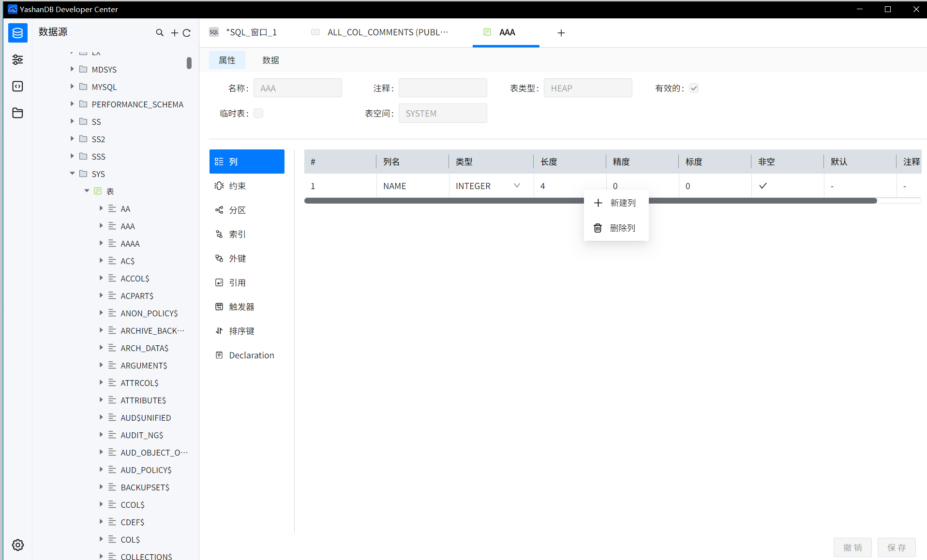
Task: Open the folder icon in left sidebar
Action: click(18, 113)
